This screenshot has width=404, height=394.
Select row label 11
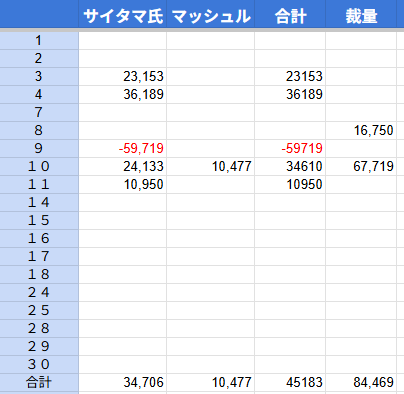point(39,185)
